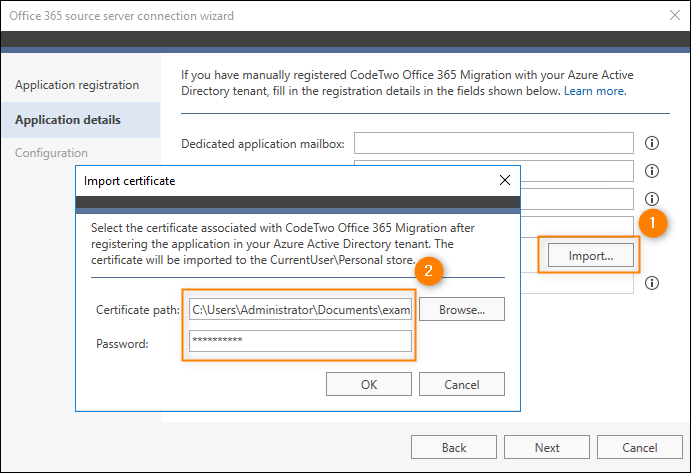Click the second info icon below the mailbox field
Viewport: 691px width, 473px height.
pyautogui.click(x=652, y=171)
